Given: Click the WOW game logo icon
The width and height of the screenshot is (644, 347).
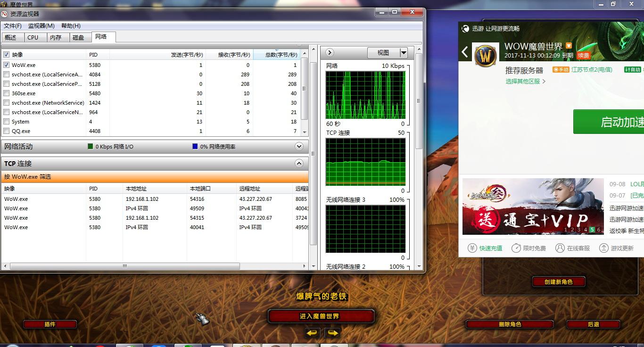Looking at the screenshot, I should (485, 56).
